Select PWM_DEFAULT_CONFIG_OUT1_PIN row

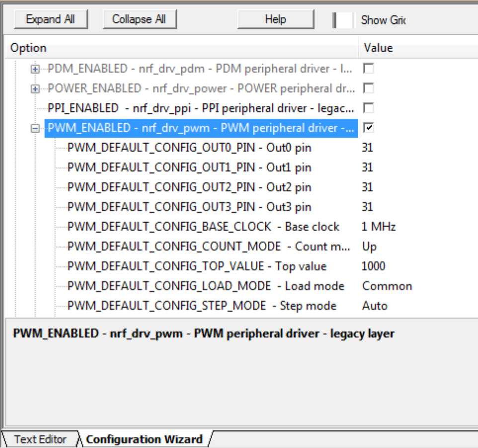pyautogui.click(x=189, y=167)
